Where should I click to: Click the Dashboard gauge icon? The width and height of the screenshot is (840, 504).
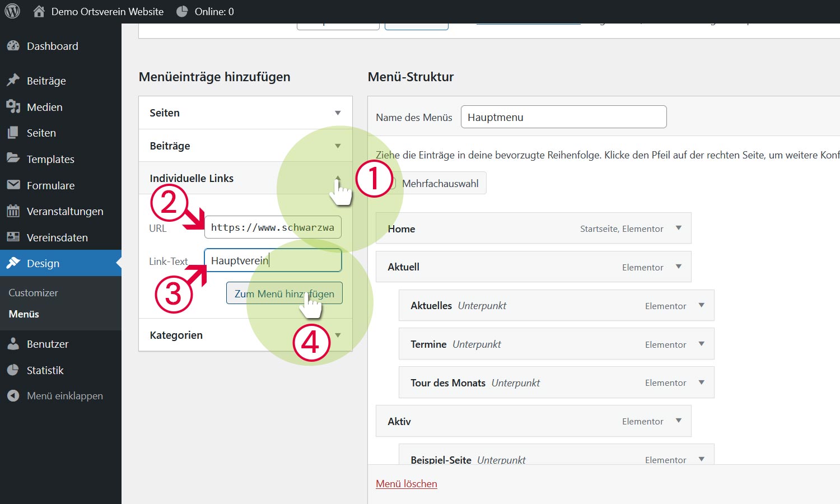13,46
